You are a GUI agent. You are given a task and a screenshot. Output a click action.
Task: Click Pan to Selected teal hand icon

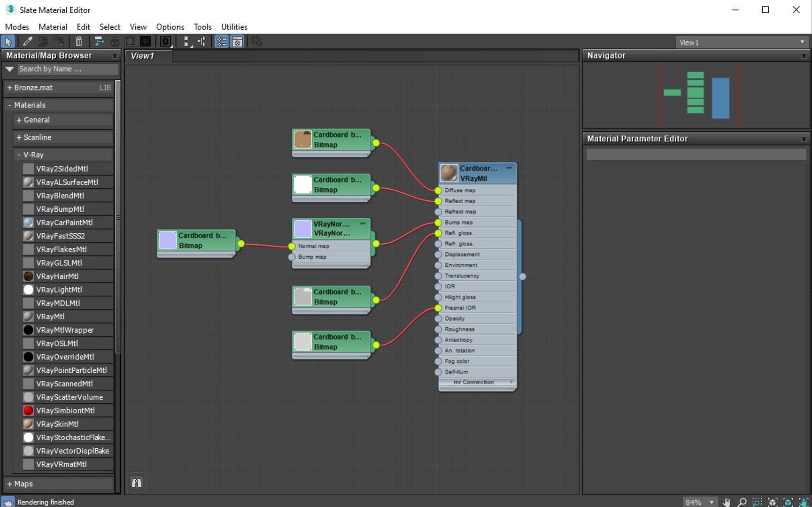[803, 502]
